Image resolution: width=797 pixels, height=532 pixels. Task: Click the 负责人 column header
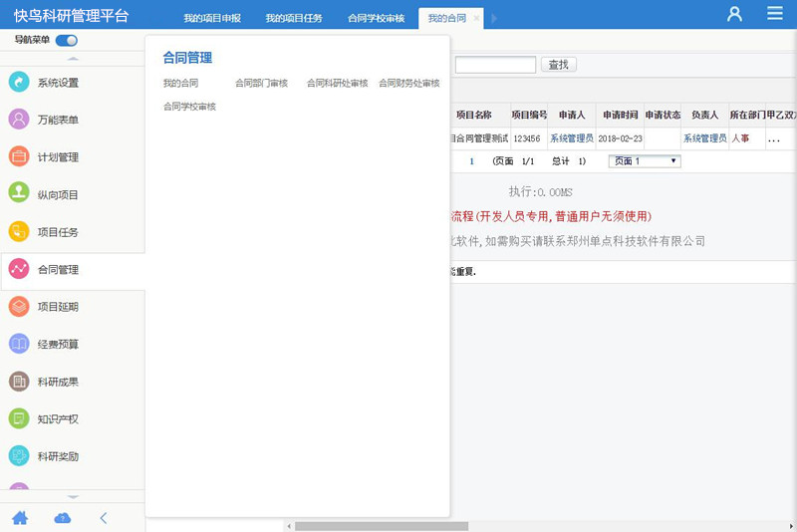click(705, 115)
